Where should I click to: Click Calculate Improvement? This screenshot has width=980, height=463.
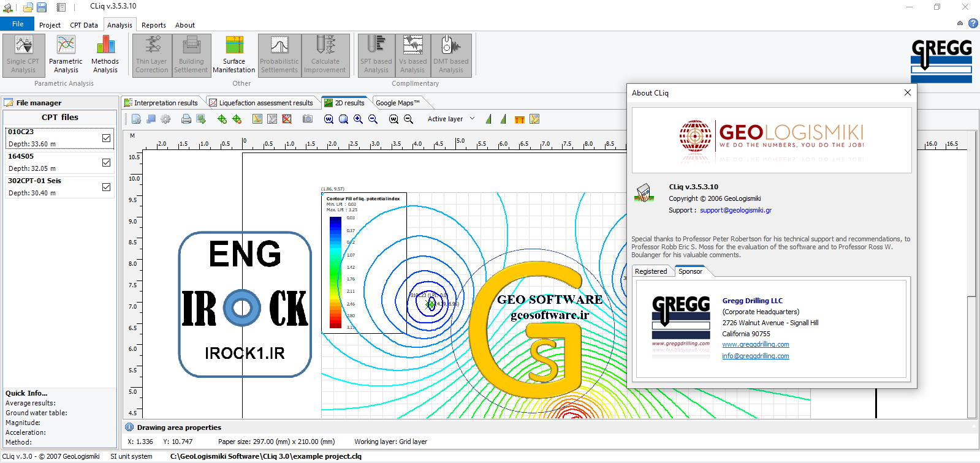[x=325, y=55]
